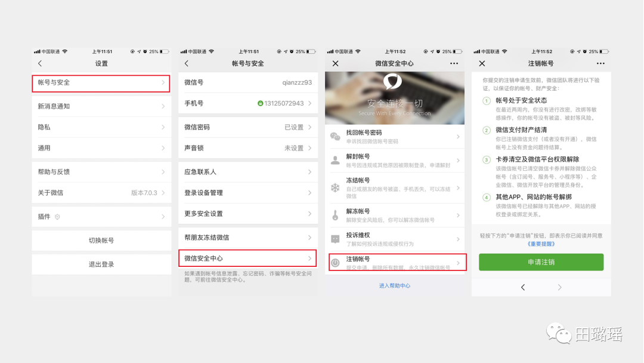Close the 微信安全中心 page
Viewport: 644px width, 363px height.
(336, 63)
